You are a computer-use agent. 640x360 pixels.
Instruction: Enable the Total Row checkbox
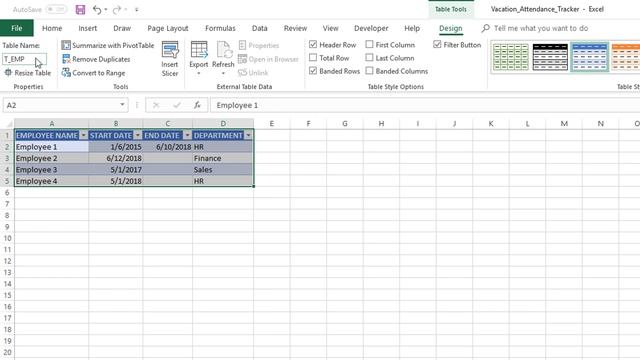point(313,58)
